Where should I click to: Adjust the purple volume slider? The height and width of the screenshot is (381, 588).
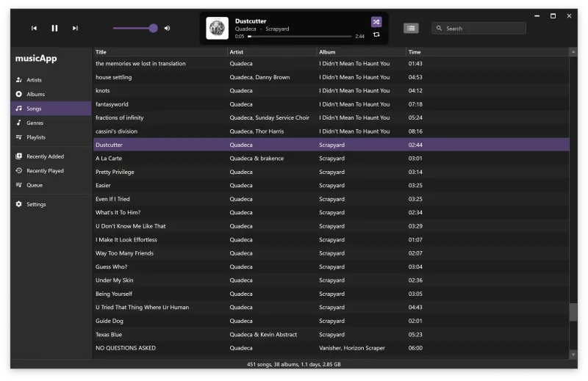coord(135,28)
